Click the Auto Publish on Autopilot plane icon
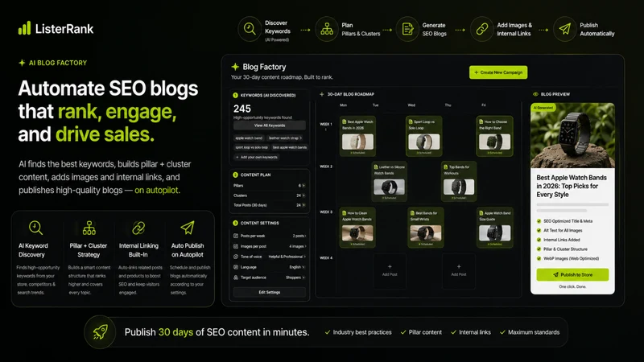 pos(188,228)
